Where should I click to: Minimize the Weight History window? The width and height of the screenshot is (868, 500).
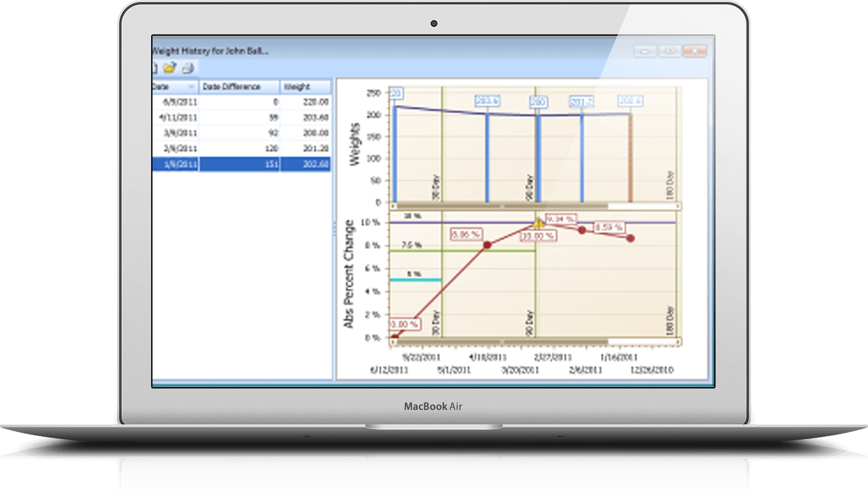point(645,51)
